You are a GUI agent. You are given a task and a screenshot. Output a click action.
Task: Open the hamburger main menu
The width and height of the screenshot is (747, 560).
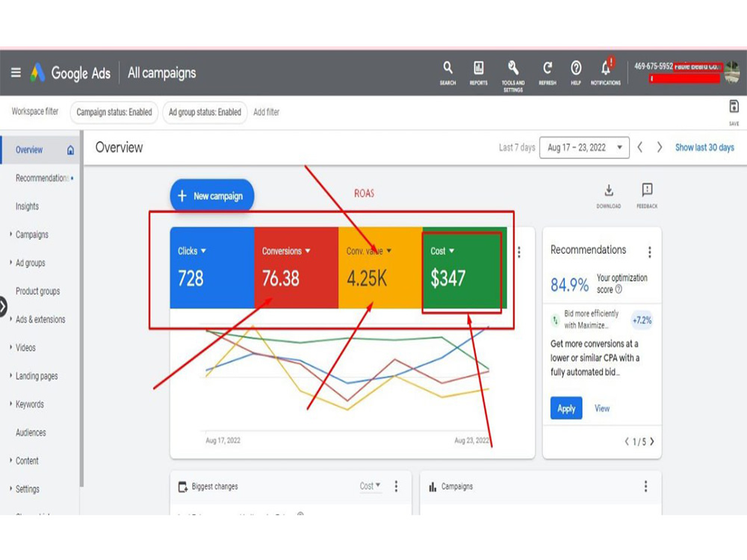[x=16, y=72]
